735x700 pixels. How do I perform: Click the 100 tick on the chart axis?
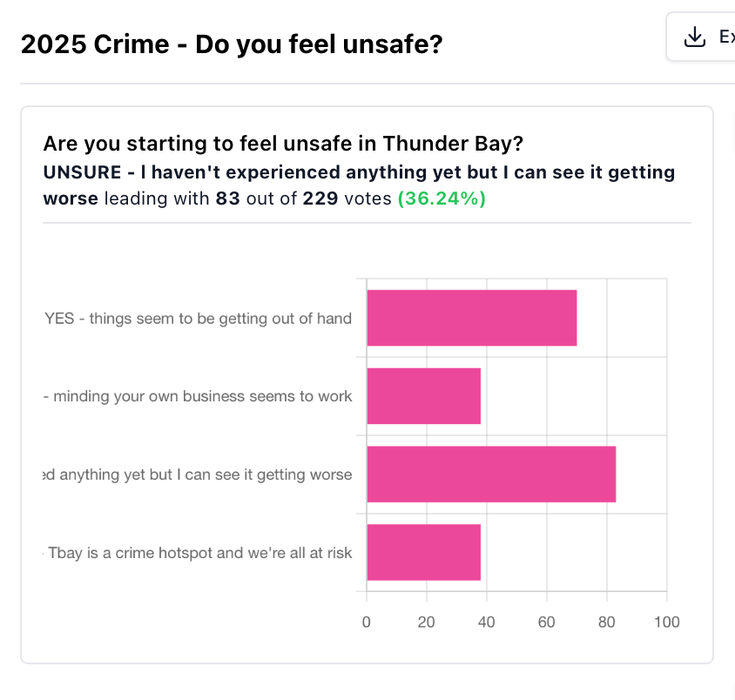667,623
